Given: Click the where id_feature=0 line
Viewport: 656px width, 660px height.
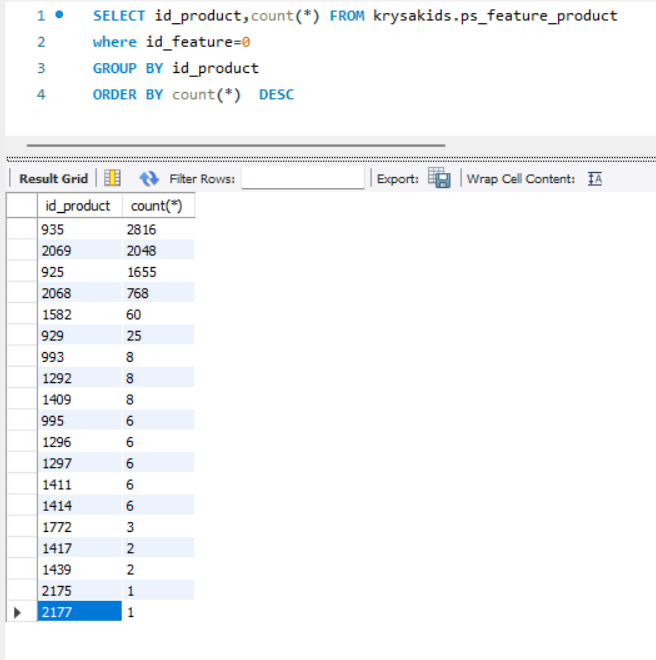Looking at the screenshot, I should click(171, 42).
